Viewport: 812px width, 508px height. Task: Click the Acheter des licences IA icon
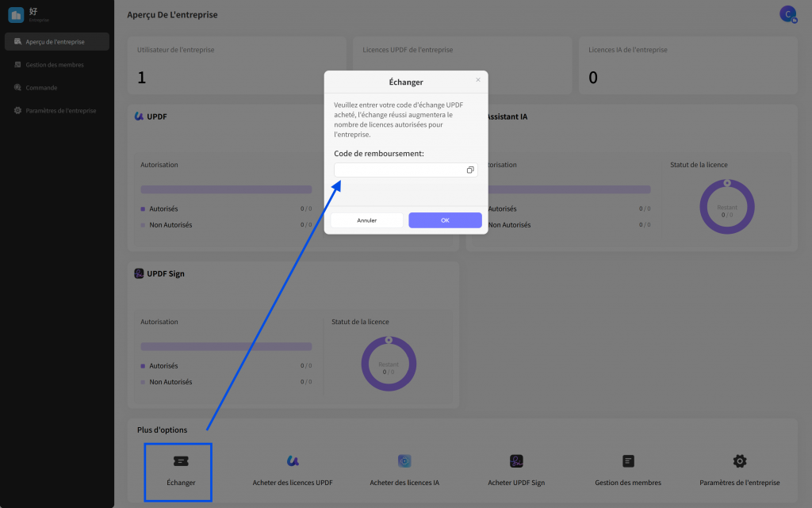[404, 461]
